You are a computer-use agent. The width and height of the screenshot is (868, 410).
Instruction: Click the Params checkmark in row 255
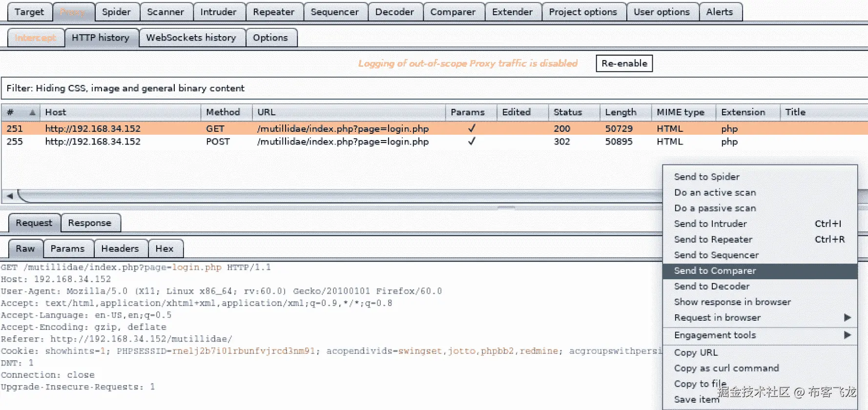(472, 141)
